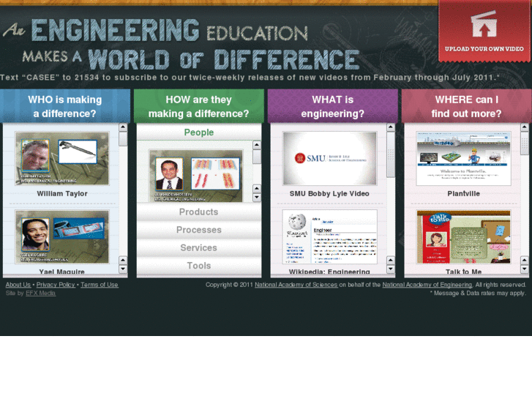
Task: Click the scrollbar thumb in WHERE panel
Action: (525, 143)
